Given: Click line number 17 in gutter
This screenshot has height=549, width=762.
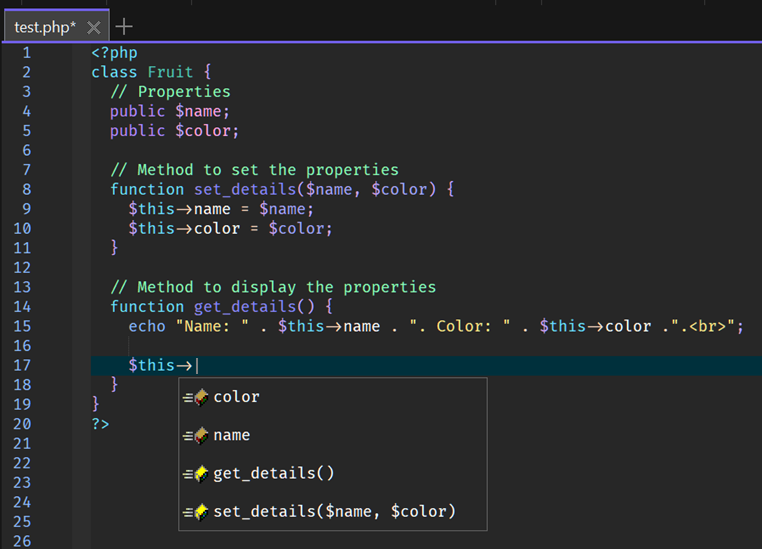Looking at the screenshot, I should pos(22,365).
